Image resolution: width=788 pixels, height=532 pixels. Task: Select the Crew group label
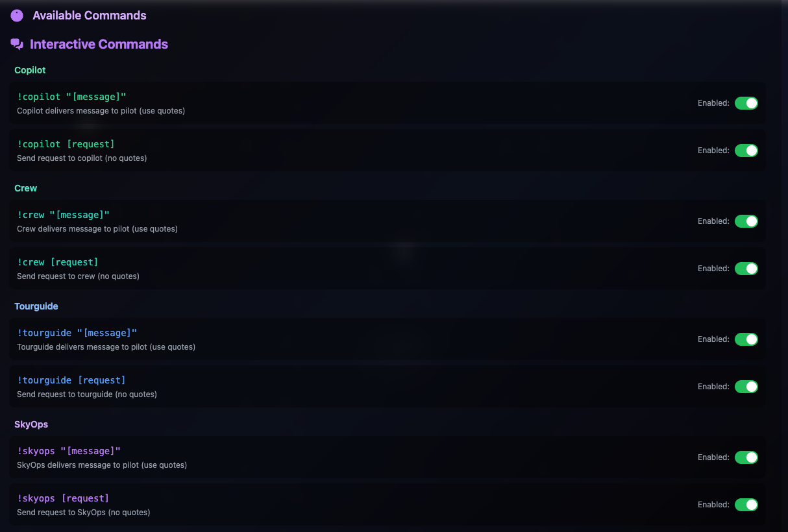(x=26, y=188)
